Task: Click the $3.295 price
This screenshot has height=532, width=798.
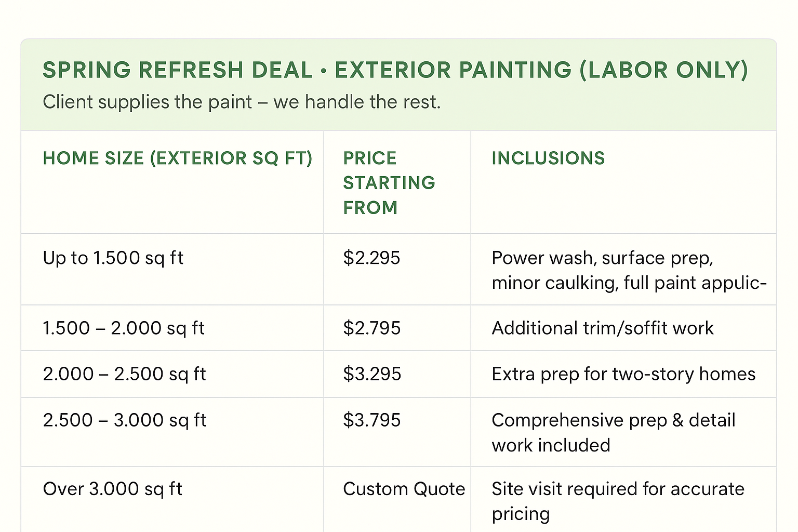Action: [372, 374]
